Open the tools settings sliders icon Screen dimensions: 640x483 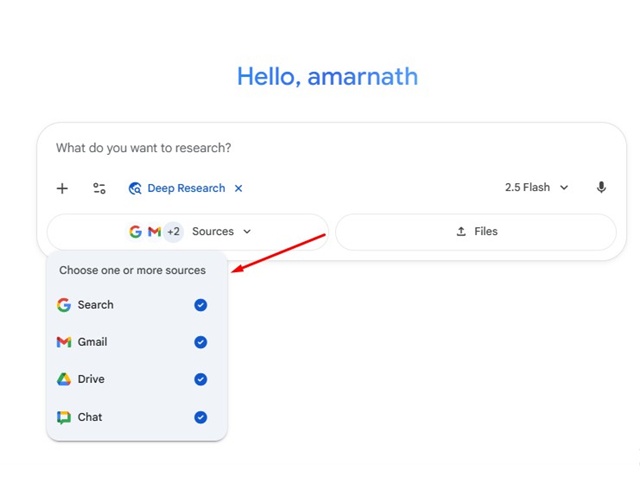tap(99, 188)
